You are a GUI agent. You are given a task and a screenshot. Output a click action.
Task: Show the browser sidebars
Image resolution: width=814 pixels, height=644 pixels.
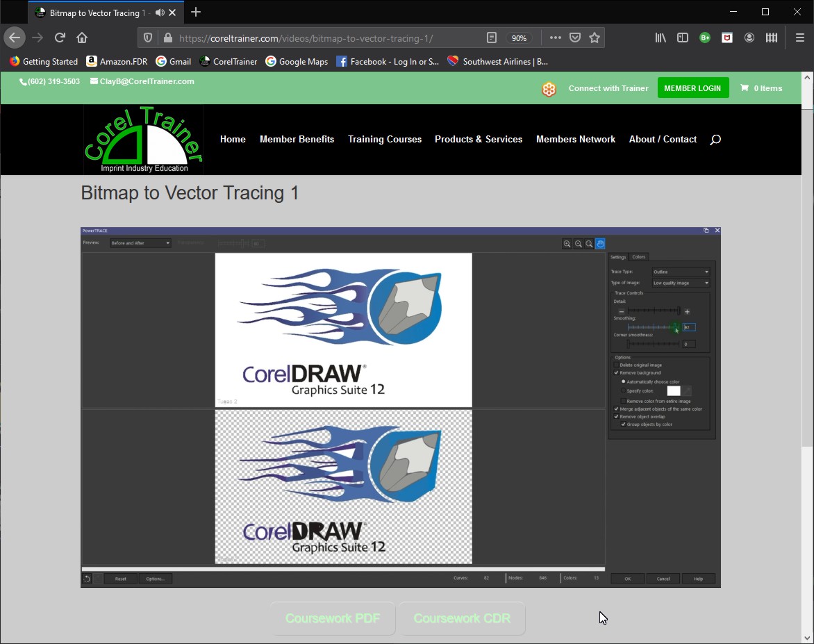coord(682,38)
